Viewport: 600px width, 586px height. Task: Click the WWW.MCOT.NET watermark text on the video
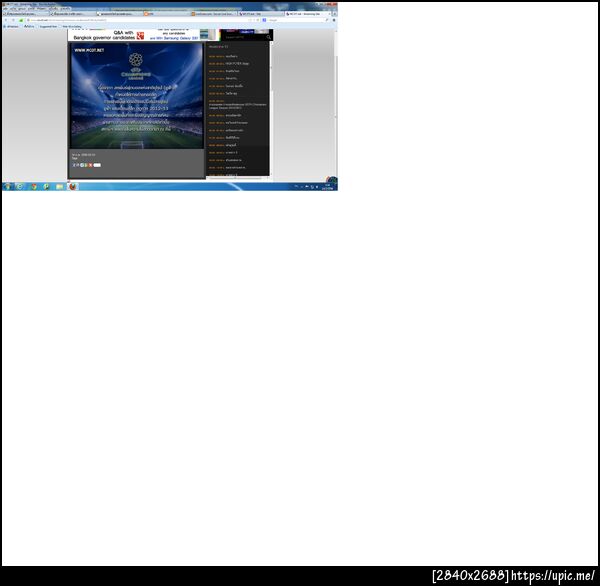click(x=89, y=50)
